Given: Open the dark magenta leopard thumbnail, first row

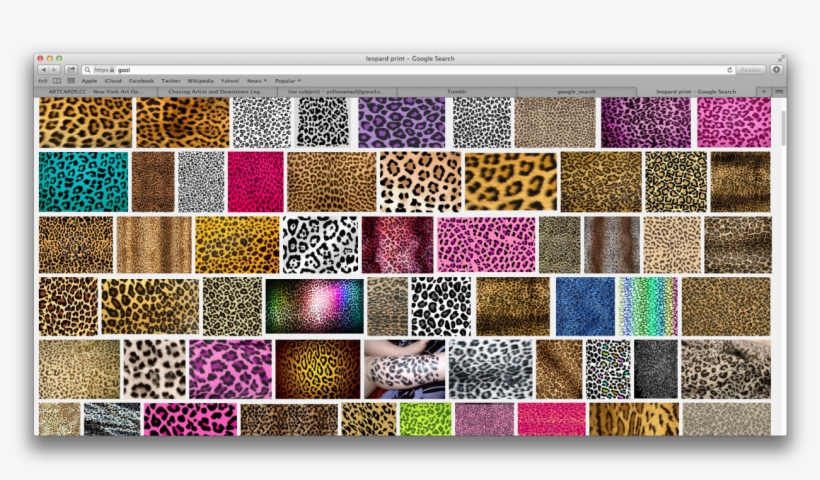Looking at the screenshot, I should (646, 122).
